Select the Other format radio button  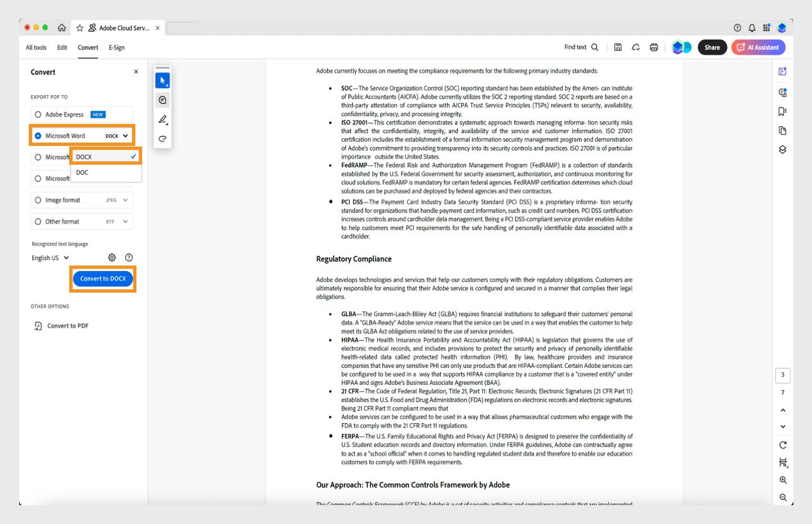pos(38,221)
